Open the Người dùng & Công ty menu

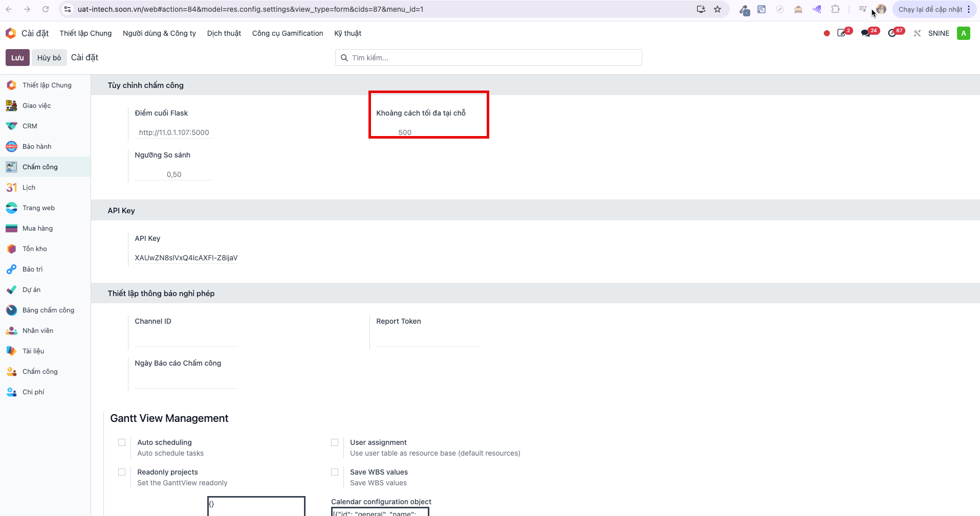click(159, 33)
